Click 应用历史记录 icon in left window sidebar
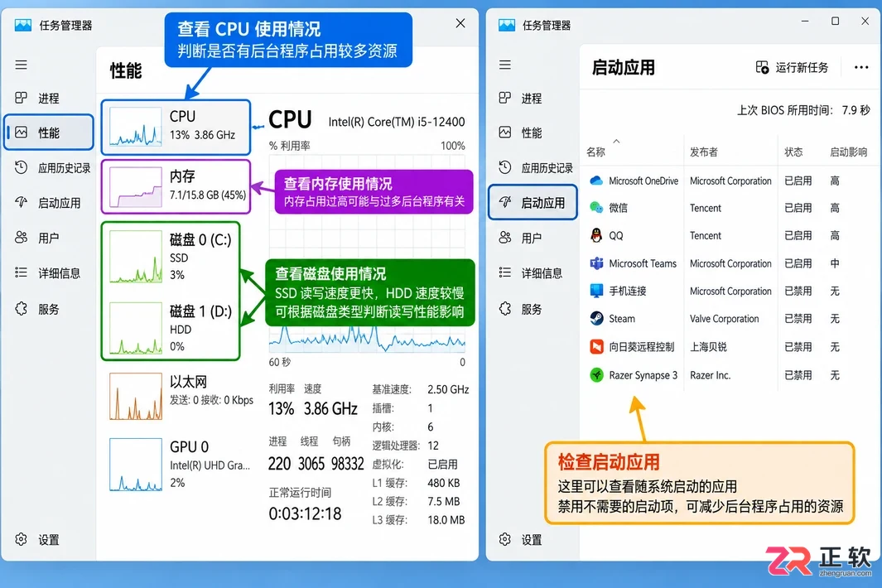 [x=21, y=167]
